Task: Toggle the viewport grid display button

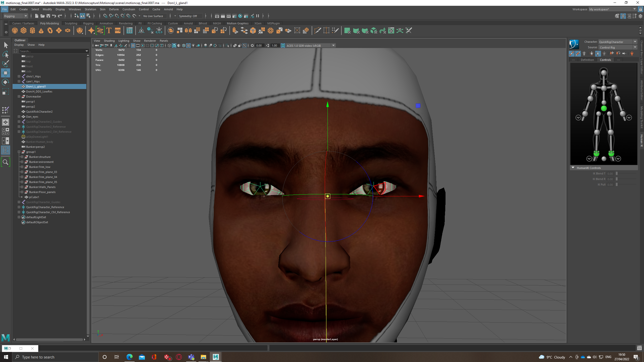Action: 133,46
